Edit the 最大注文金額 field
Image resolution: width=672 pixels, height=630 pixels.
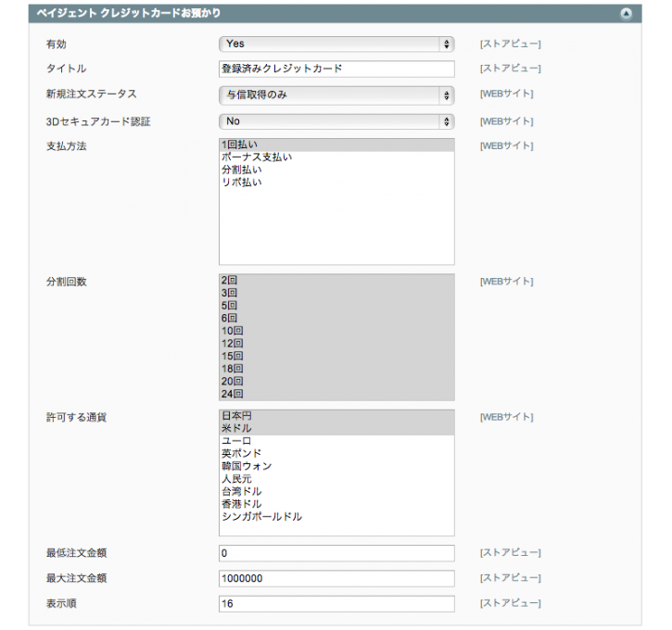pos(336,579)
